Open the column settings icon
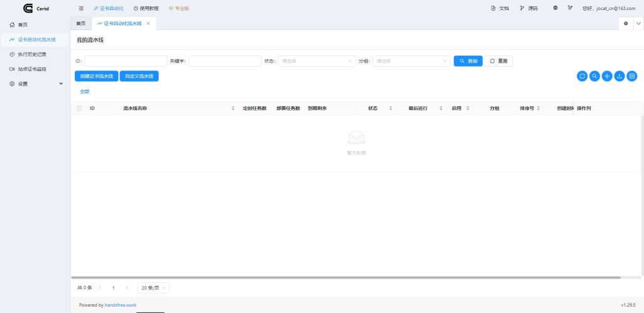The height and width of the screenshot is (313, 644). (632, 76)
